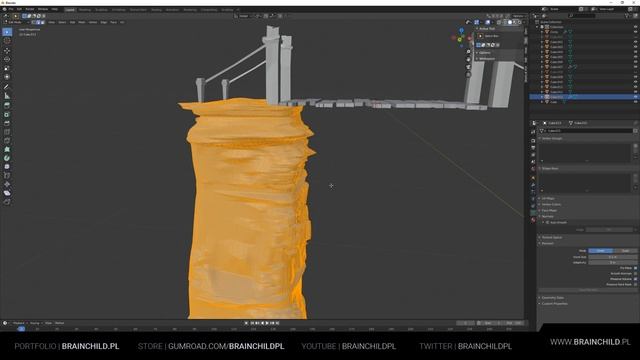Open the Edit Mode dropdown
Viewport: 640px width, 360px height.
point(17,22)
